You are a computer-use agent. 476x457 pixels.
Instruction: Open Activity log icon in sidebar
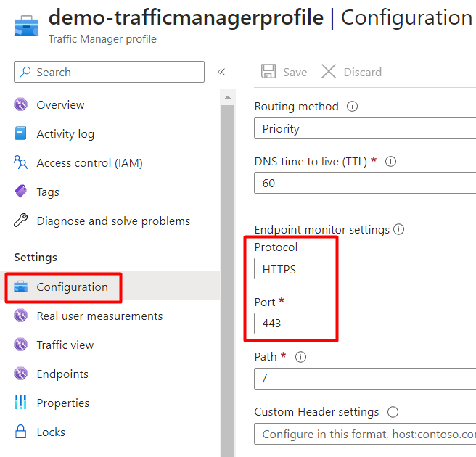(20, 133)
